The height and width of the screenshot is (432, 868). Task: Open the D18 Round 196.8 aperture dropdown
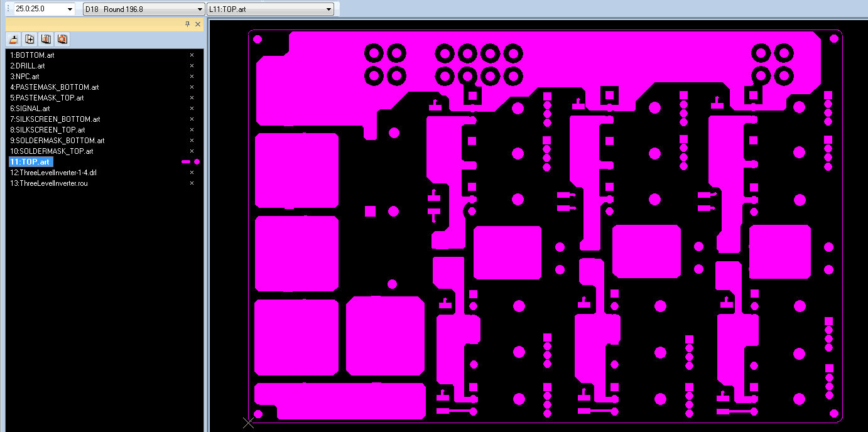[x=200, y=9]
